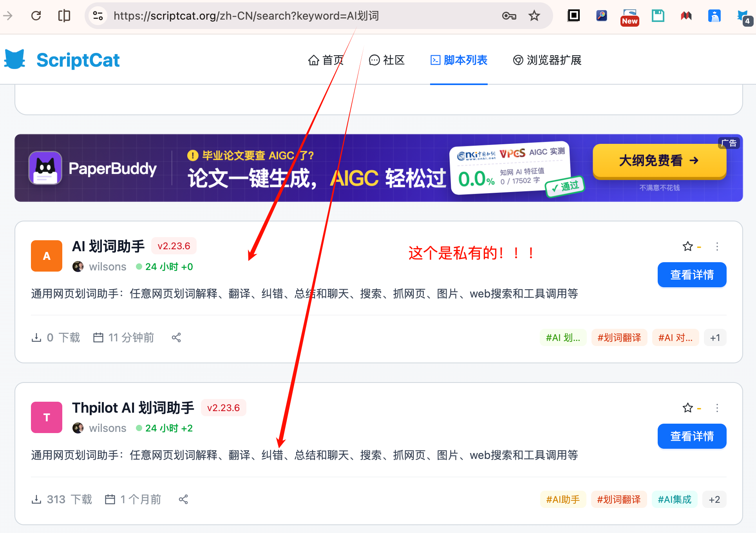Image resolution: width=756 pixels, height=533 pixels.
Task: Star the AI 划词助手 script
Action: (687, 247)
